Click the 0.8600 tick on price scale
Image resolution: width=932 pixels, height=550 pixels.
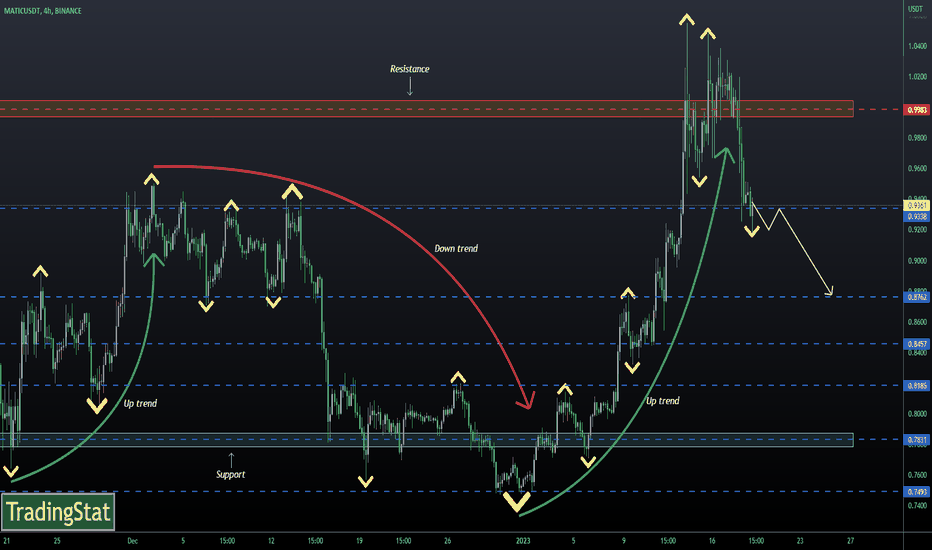[917, 322]
